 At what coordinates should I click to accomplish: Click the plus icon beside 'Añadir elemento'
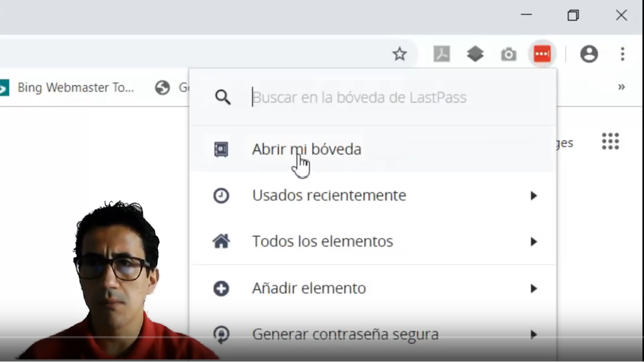tap(221, 288)
